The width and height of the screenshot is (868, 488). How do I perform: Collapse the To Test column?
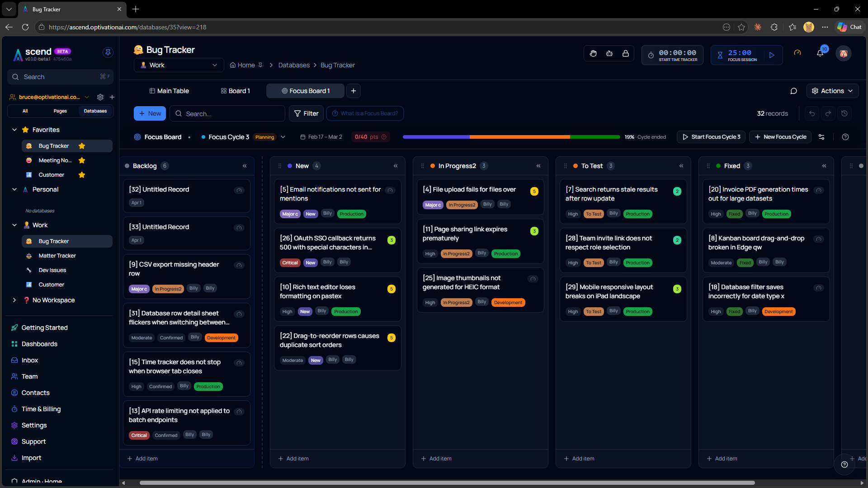tap(681, 166)
